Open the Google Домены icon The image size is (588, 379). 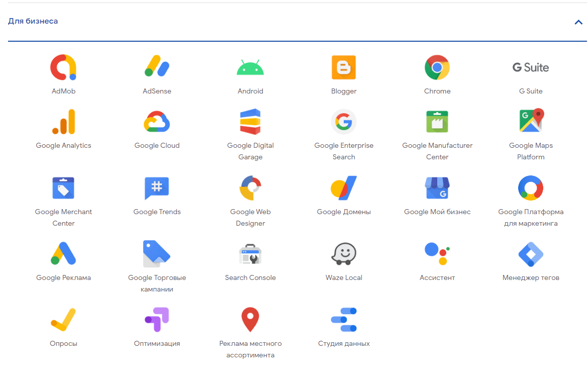click(x=343, y=188)
